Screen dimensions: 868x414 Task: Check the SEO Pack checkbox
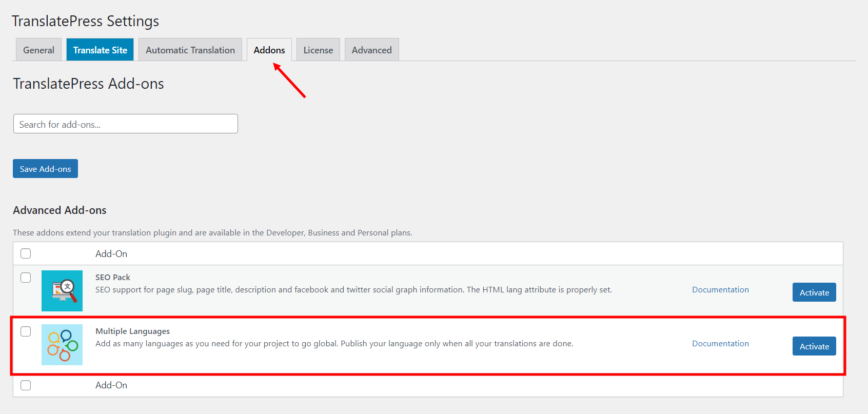coord(26,278)
